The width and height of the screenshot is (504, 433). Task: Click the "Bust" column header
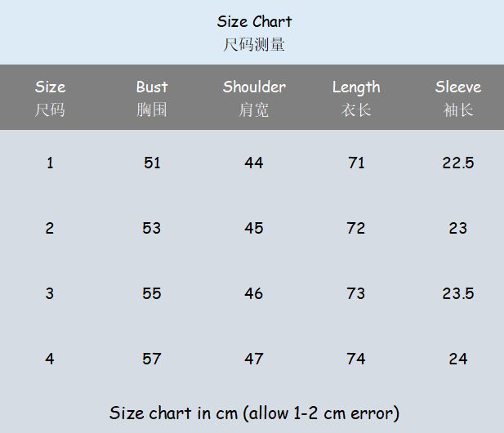(152, 87)
